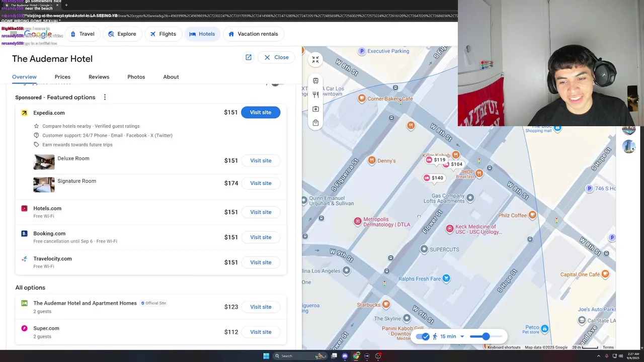Show shopping places on the map

tap(315, 123)
